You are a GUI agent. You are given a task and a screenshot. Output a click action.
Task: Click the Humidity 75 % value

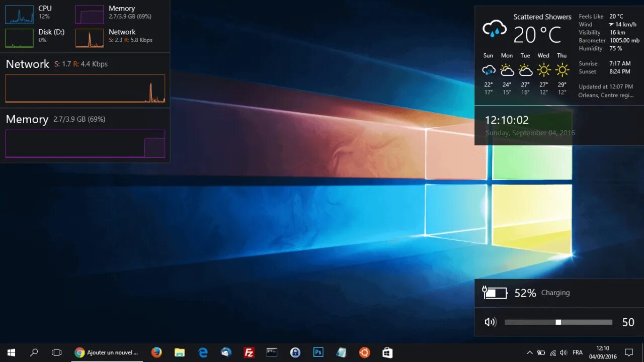[616, 49]
